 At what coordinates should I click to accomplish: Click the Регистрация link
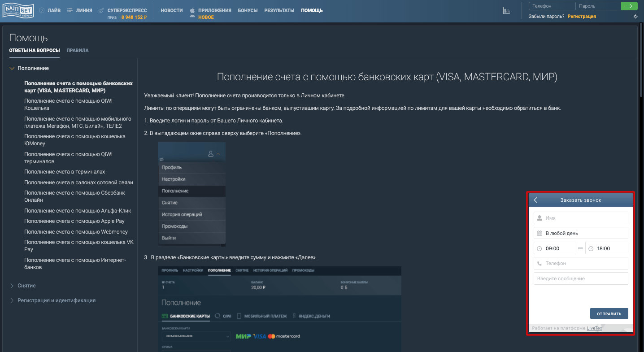tap(582, 16)
